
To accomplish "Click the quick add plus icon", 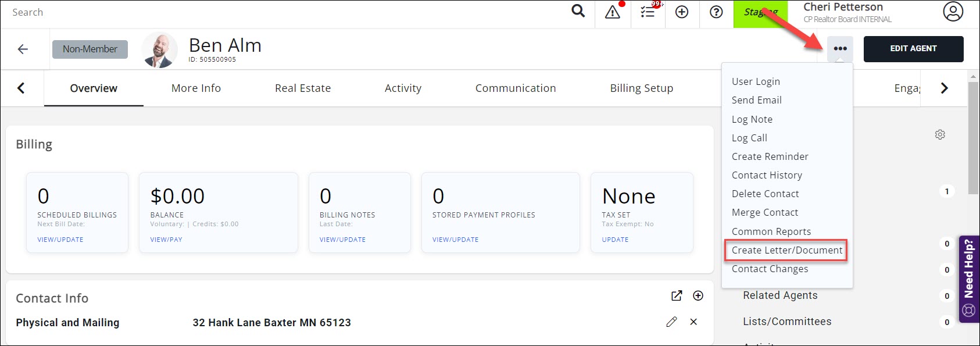I will click(682, 12).
